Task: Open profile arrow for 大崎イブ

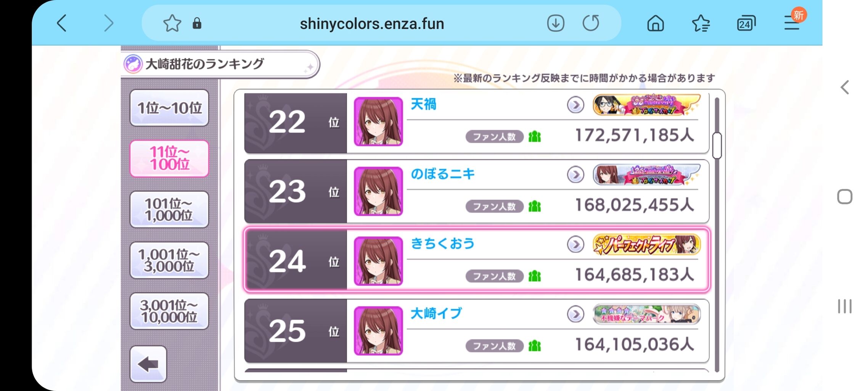Action: [x=575, y=314]
